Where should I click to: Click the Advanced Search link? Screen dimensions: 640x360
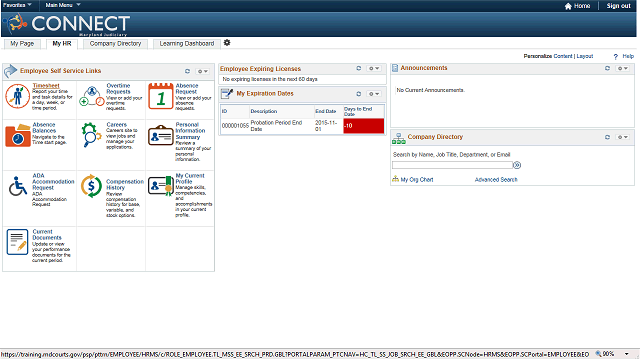click(x=496, y=180)
